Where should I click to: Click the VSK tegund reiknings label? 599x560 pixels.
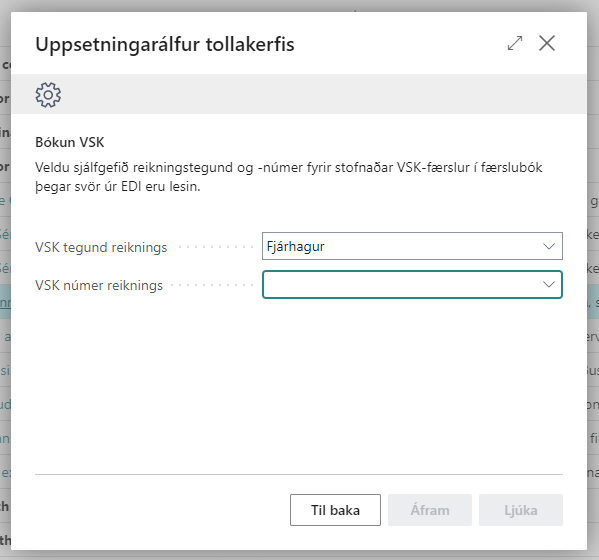coord(101,247)
